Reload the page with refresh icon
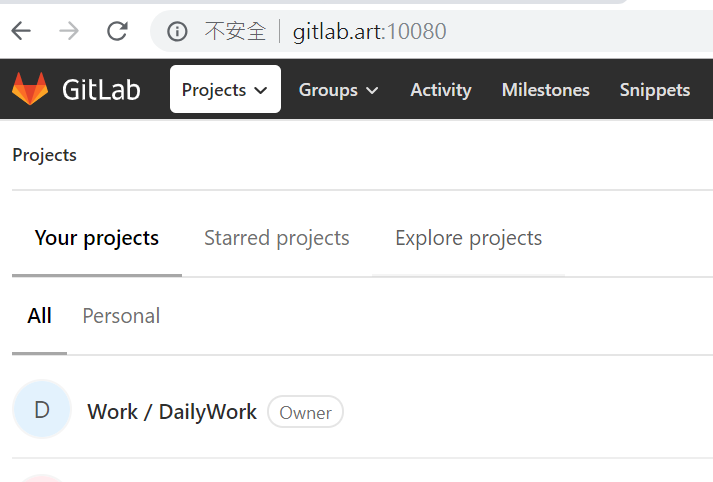This screenshot has width=713, height=482. 117,31
